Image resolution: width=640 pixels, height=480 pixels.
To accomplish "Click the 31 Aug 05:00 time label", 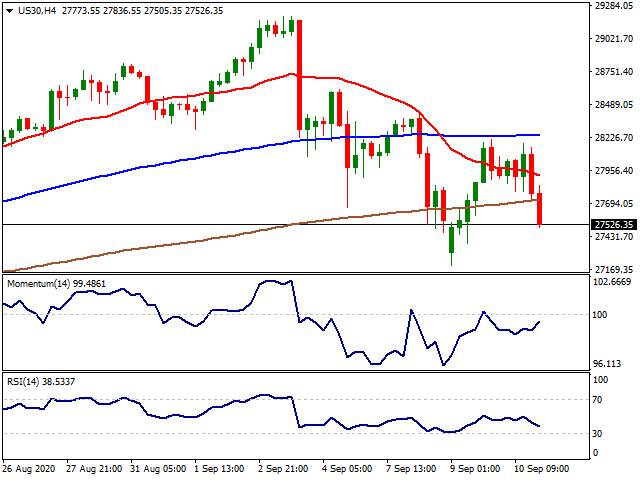I will (159, 468).
